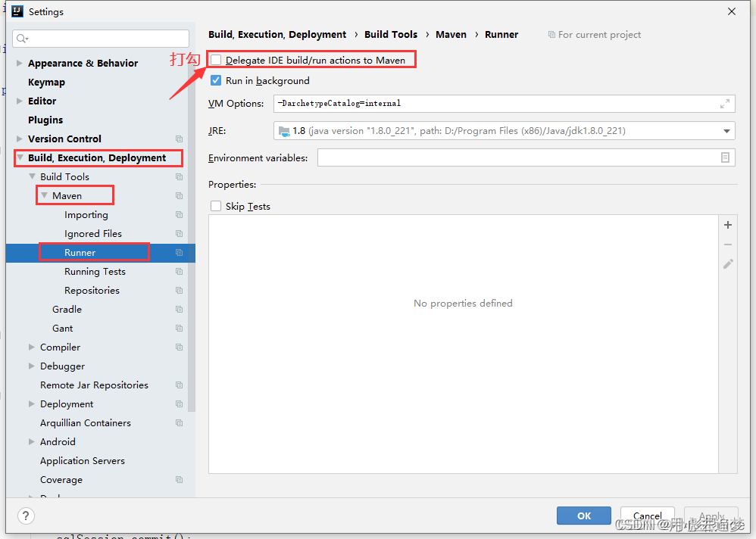Open the JRE dropdown

pyautogui.click(x=726, y=131)
